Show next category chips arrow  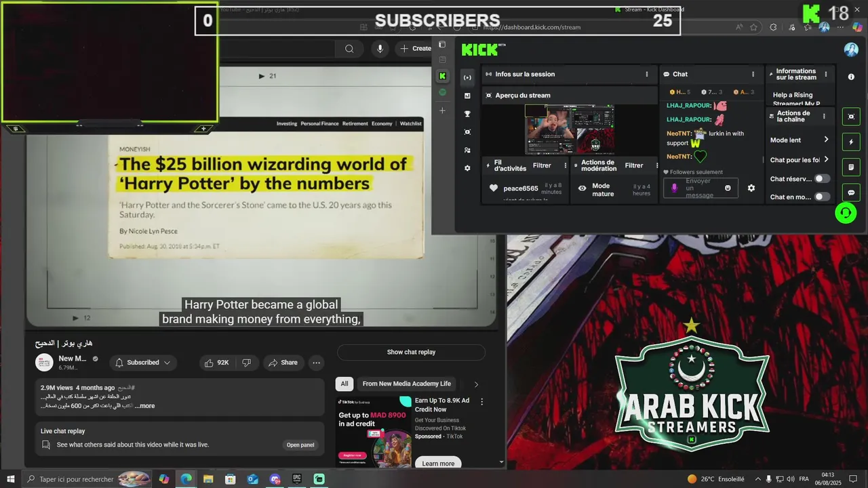coord(476,384)
